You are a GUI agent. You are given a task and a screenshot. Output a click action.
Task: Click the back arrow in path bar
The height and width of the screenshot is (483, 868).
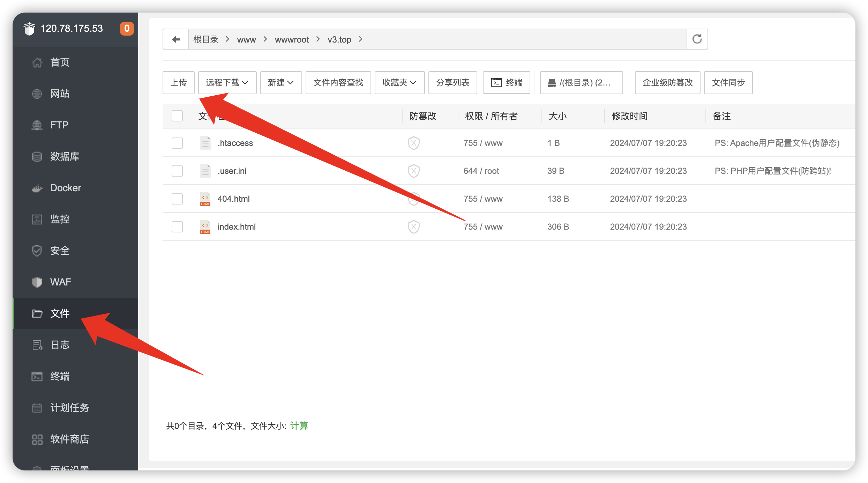click(x=176, y=39)
